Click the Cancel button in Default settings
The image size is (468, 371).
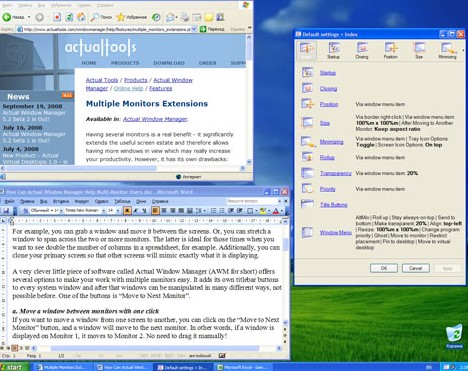[x=416, y=268]
